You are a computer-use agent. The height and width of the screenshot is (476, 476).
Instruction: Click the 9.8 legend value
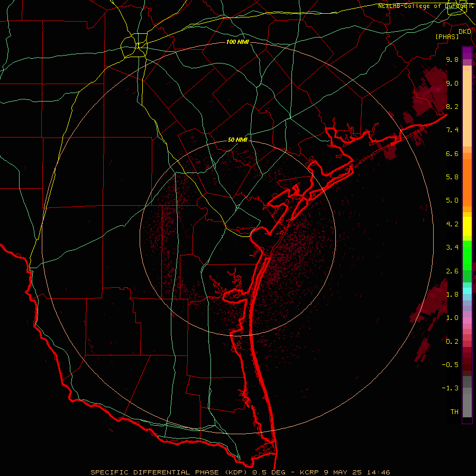[x=452, y=60]
